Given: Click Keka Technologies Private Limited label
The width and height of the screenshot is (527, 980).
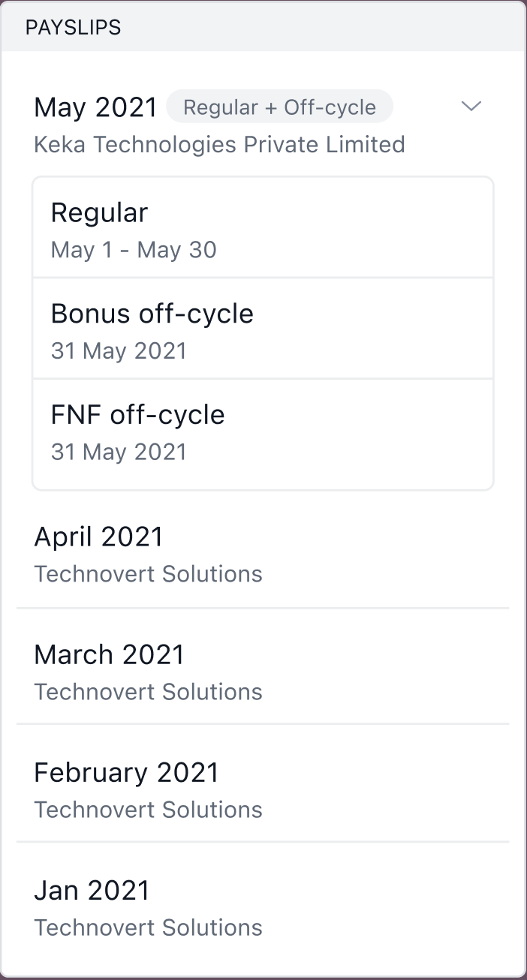Looking at the screenshot, I should 219,144.
